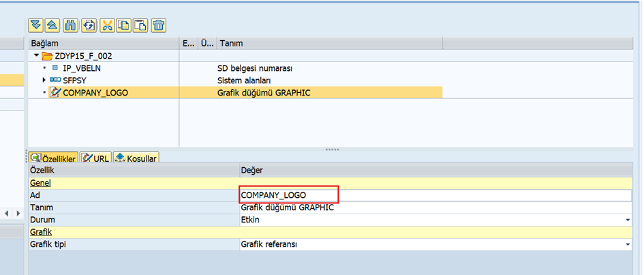644x275 pixels.
Task: Click the Find Next toolbar icon
Action: tap(88, 26)
